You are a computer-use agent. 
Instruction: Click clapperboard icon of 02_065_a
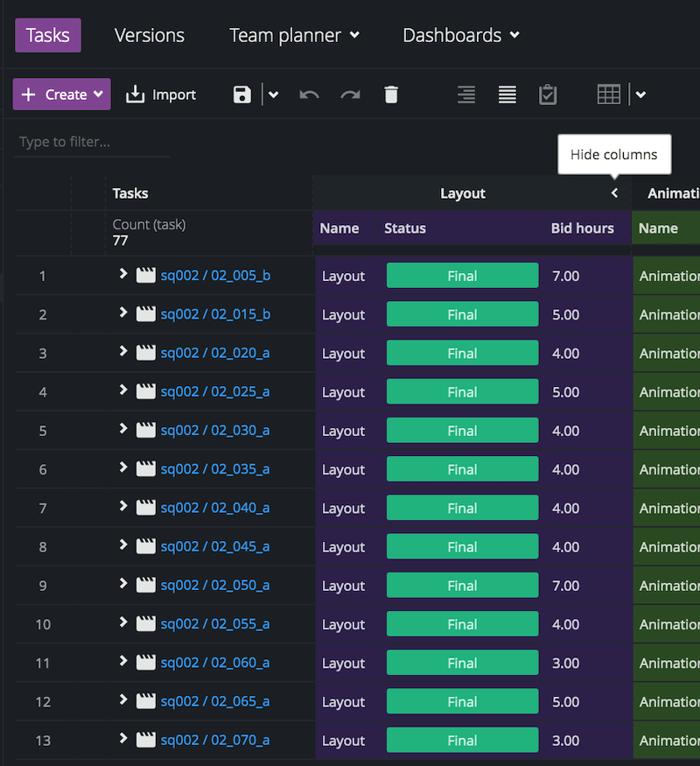pos(145,700)
